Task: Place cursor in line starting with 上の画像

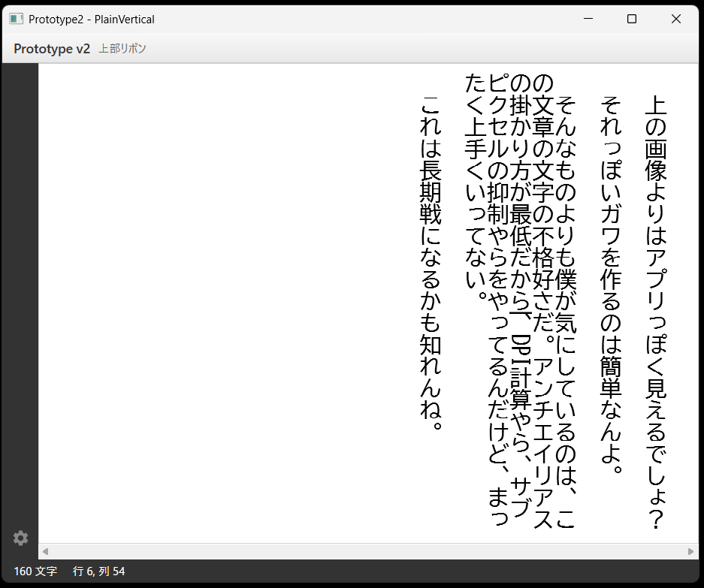Action: [x=655, y=300]
